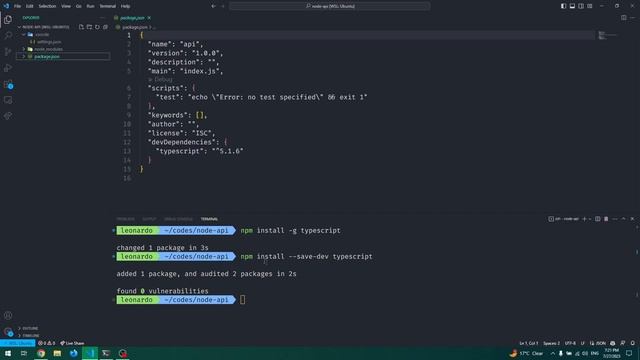Kill terminal with the trash icon
This screenshot has width=640, height=360.
(x=606, y=219)
